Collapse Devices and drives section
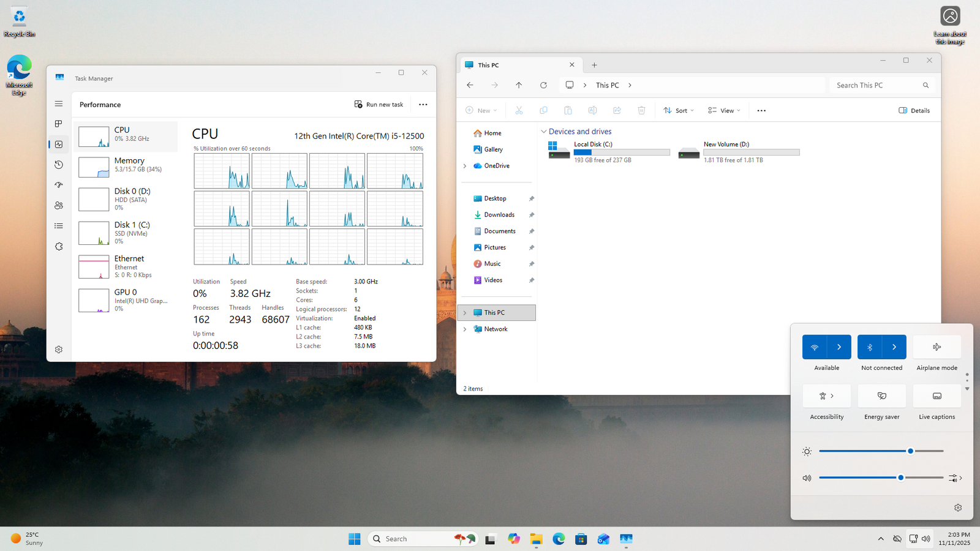Screen dimensions: 980x551 (543, 132)
